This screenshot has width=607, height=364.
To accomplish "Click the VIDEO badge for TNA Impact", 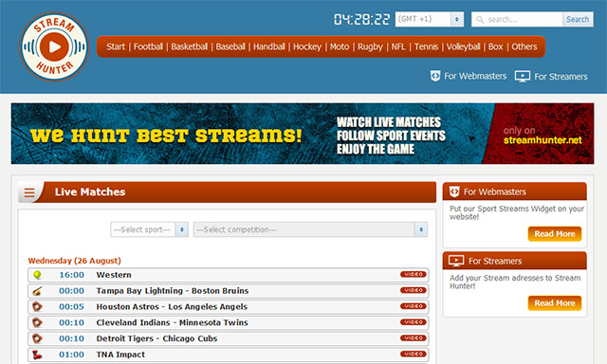I will tap(414, 354).
